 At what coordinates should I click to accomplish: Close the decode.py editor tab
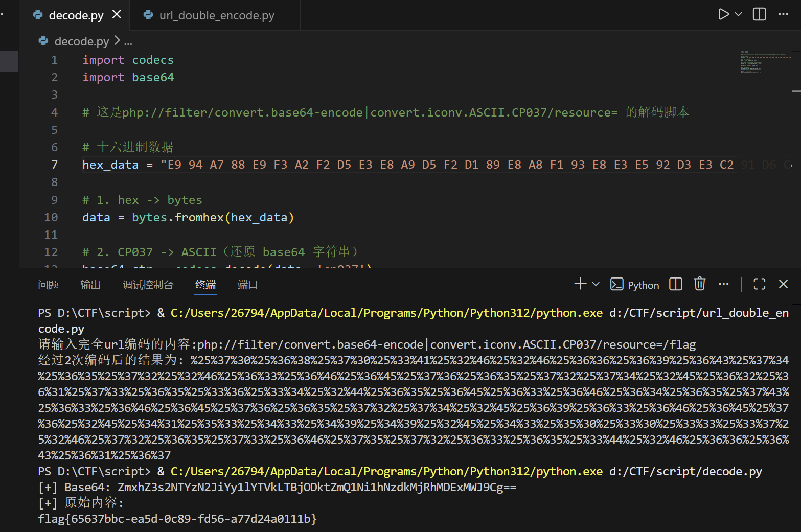tap(117, 14)
